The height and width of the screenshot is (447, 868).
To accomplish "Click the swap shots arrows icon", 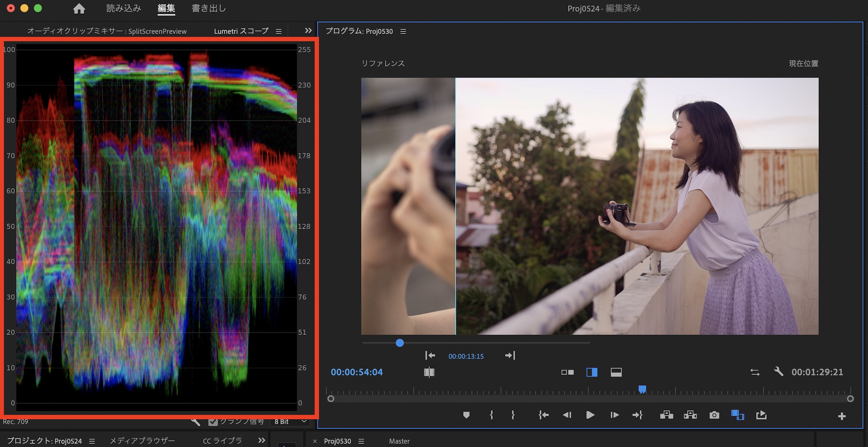I will pyautogui.click(x=755, y=372).
